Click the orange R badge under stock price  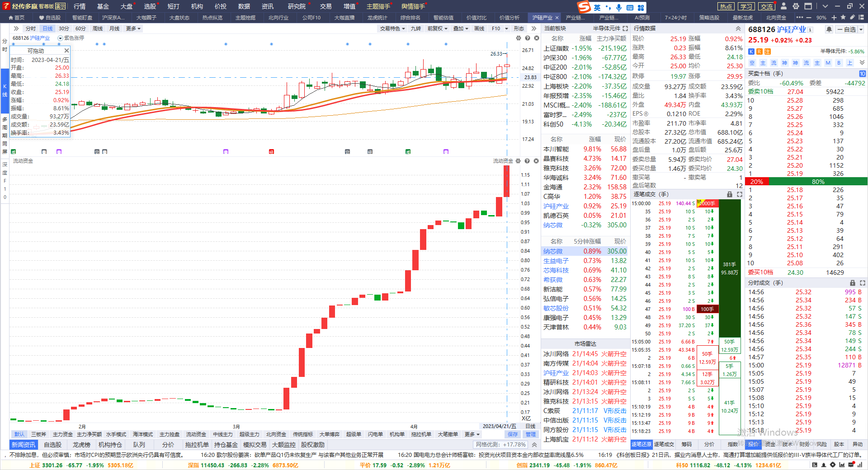pos(759,52)
